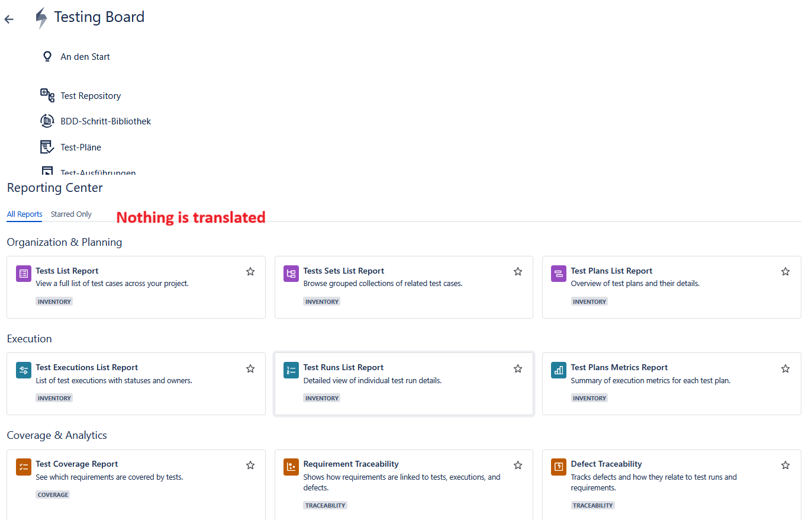The image size is (812, 520).
Task: Click the BDD-Schritt-Bibliothek icon
Action: [x=47, y=121]
